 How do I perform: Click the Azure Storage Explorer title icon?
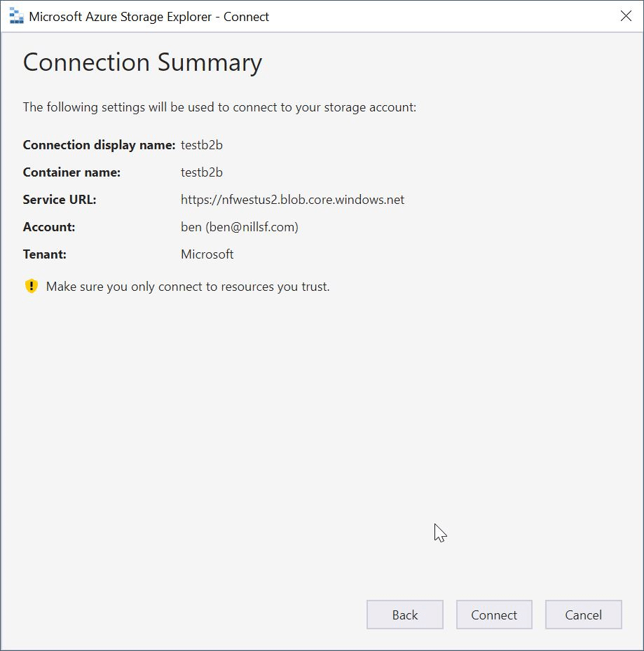17,16
